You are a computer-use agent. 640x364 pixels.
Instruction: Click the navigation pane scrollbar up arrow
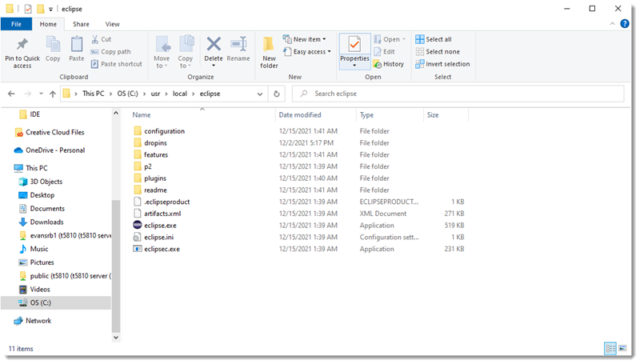pyautogui.click(x=116, y=113)
